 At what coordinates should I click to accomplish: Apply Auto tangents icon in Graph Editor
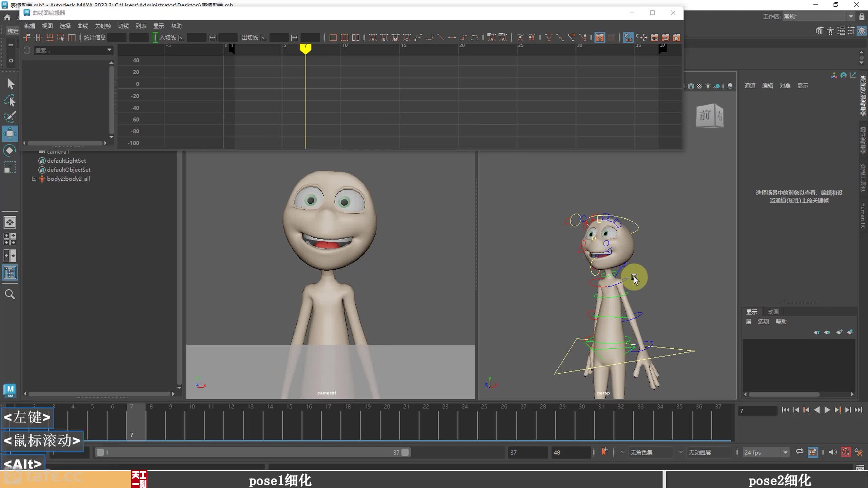pos(373,37)
